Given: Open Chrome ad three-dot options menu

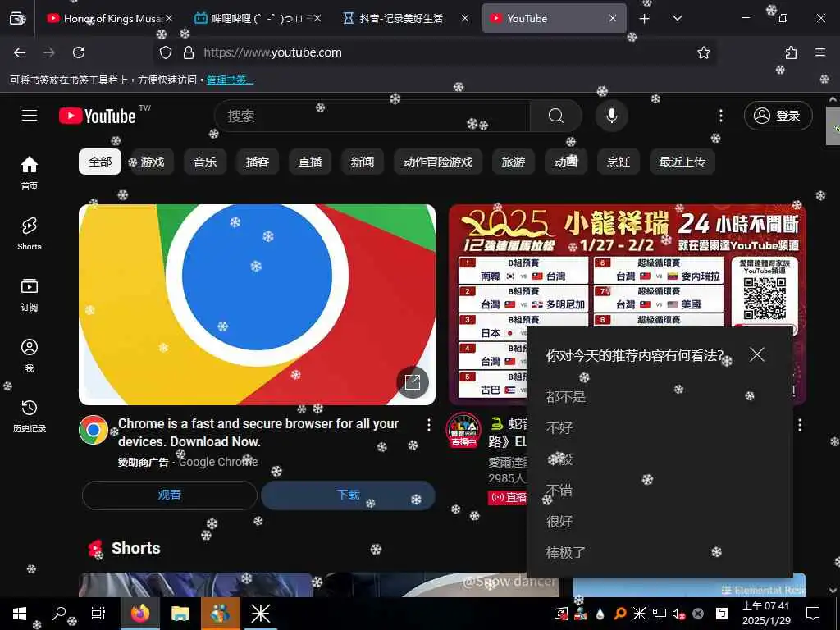Looking at the screenshot, I should (428, 425).
